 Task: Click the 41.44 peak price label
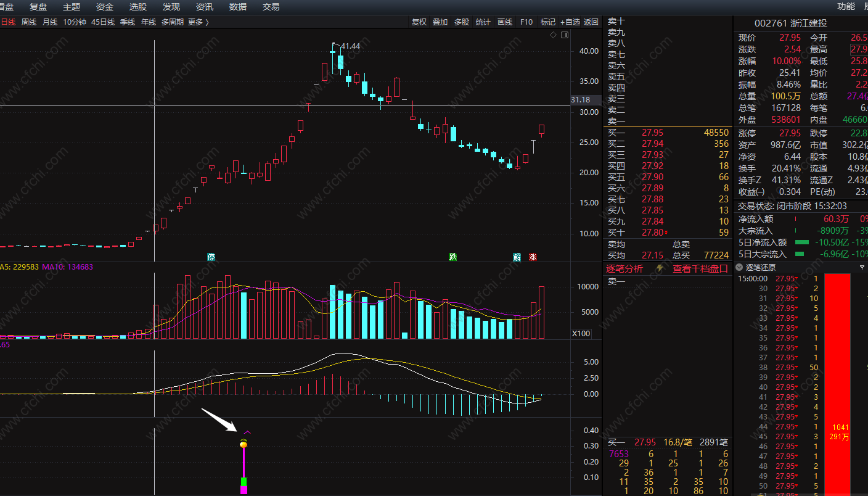350,46
